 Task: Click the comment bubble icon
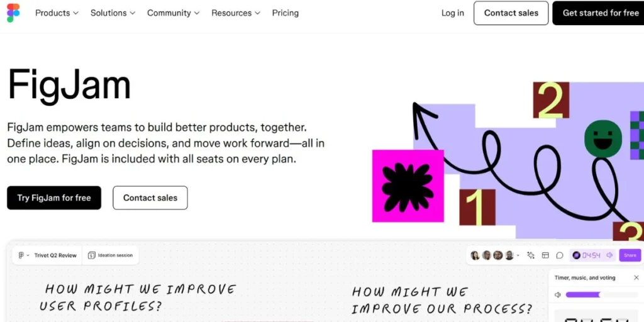point(560,255)
